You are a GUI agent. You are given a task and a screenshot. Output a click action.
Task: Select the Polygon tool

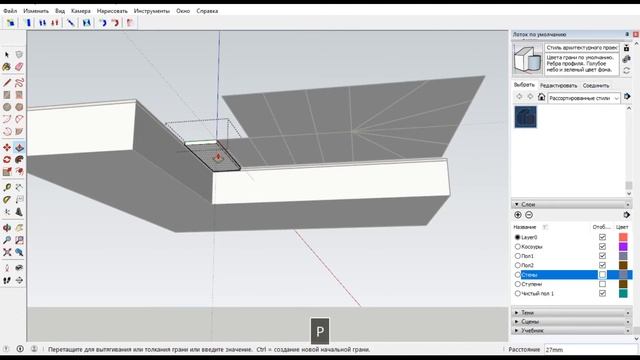coord(19,107)
